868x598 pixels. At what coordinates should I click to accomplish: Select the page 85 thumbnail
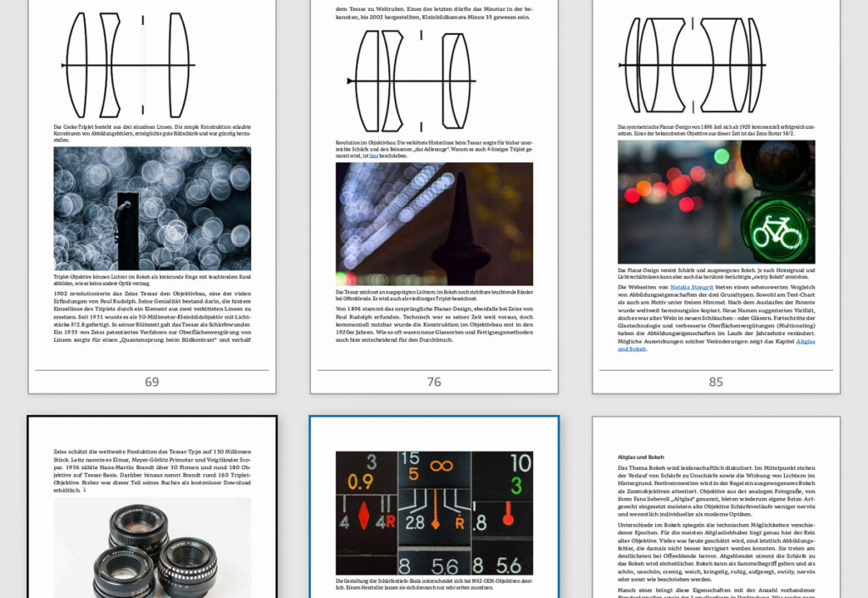click(716, 195)
